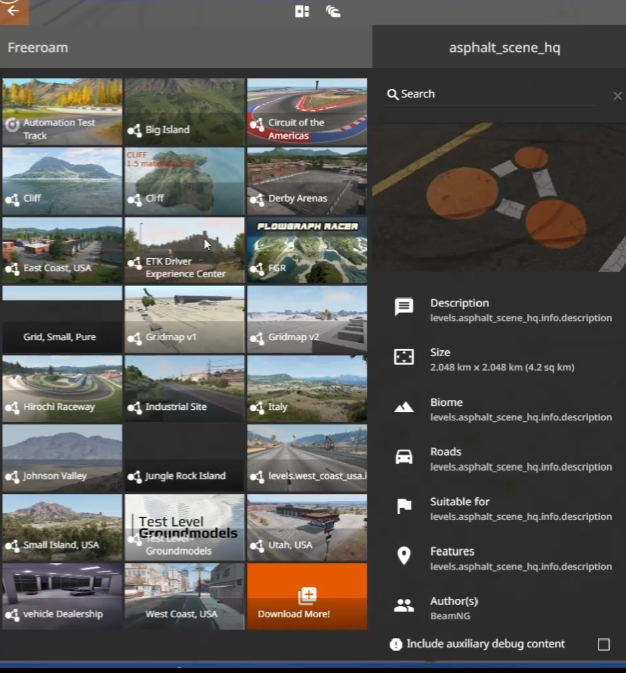Select the Johnson Valley level

pos(62,458)
